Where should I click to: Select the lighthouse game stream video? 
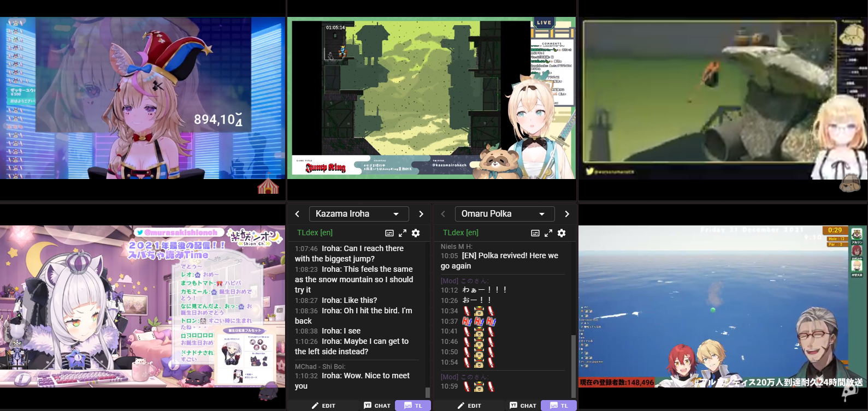tap(723, 98)
